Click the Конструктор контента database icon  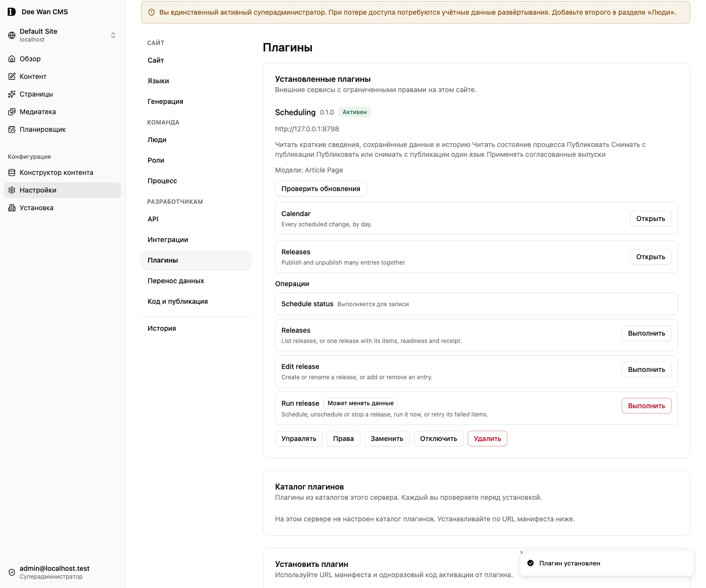pos(12,172)
